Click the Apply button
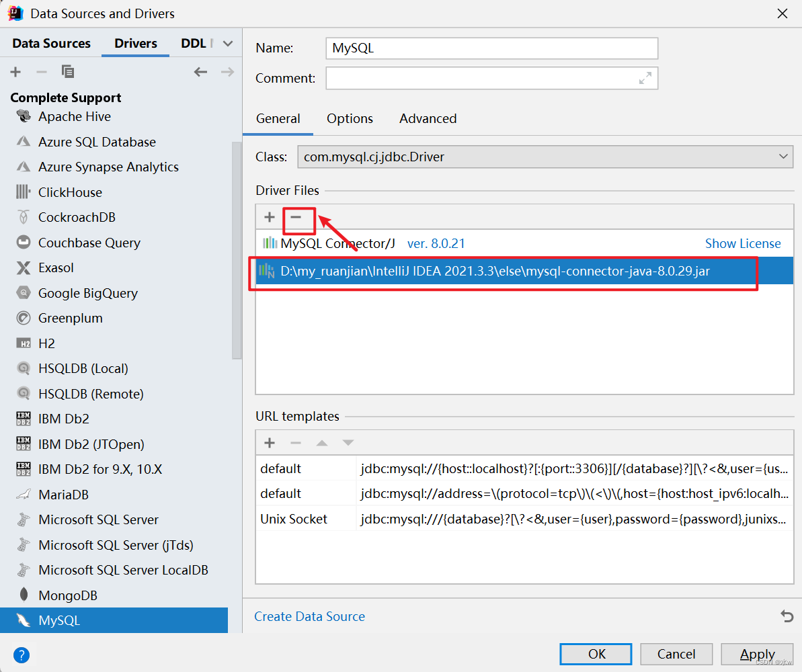802x672 pixels. (x=757, y=654)
